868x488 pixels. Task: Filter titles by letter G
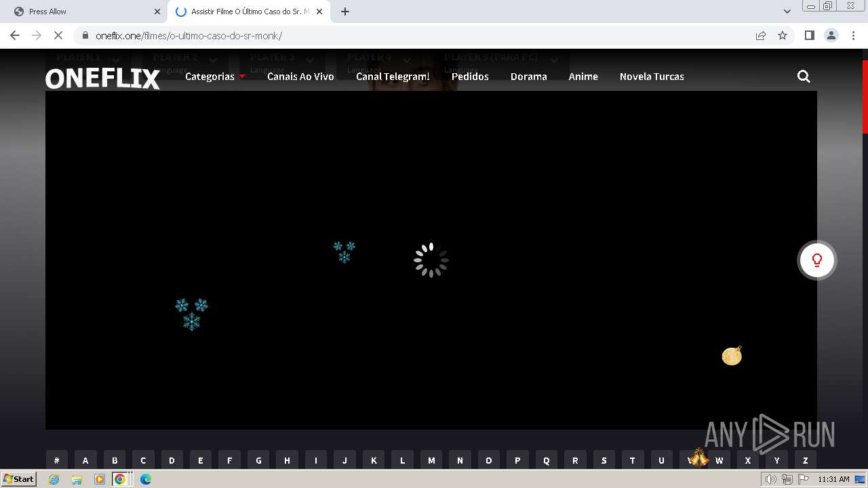pos(258,460)
